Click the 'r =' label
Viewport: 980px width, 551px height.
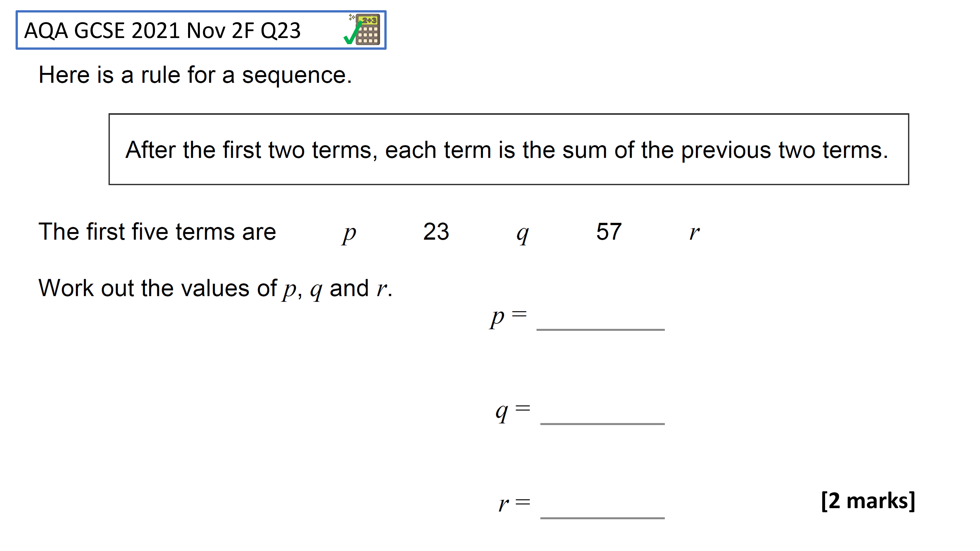point(514,504)
